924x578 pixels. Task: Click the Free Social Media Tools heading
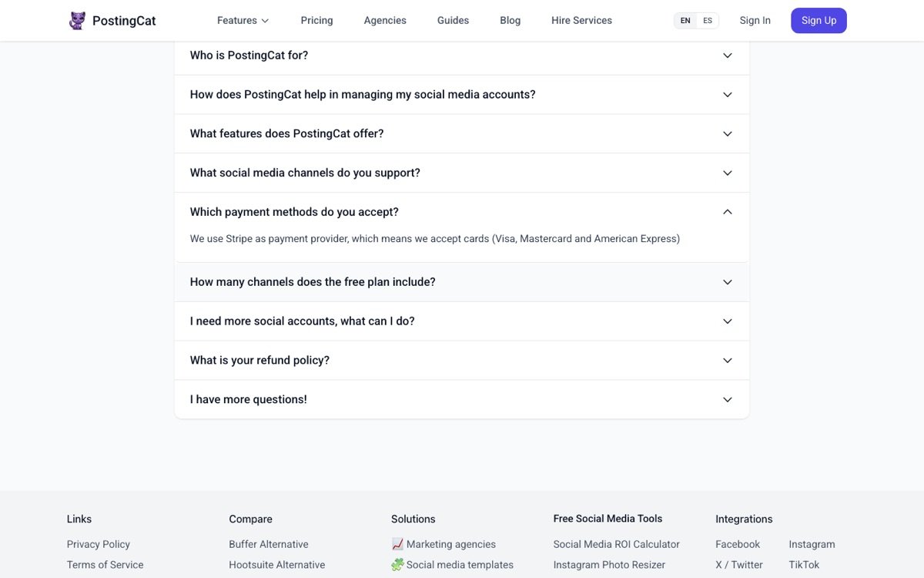click(608, 519)
